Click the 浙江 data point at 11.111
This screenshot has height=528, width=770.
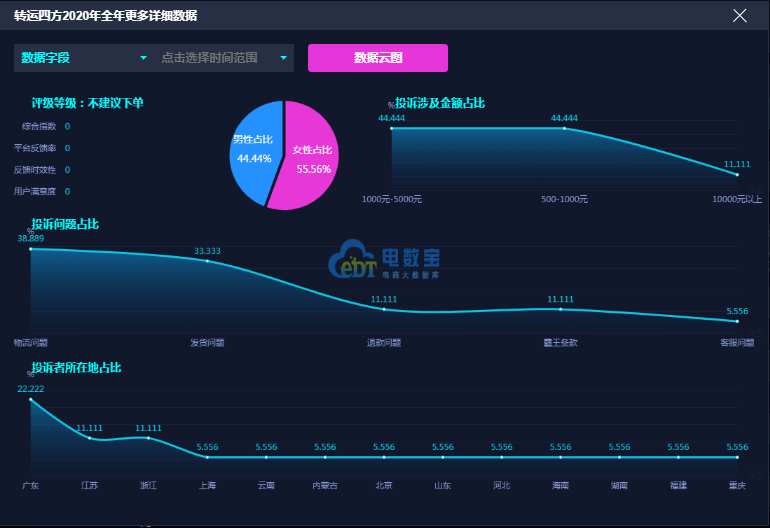coord(148,438)
